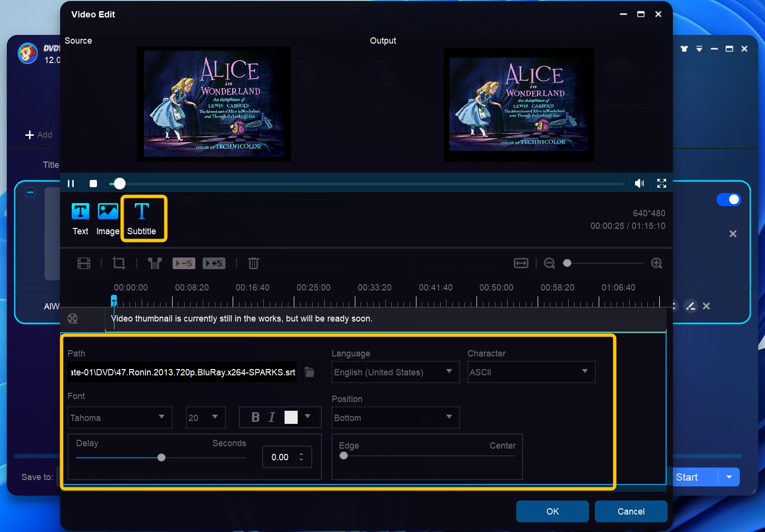
Task: Toggle italic subtitle font
Action: point(272,417)
